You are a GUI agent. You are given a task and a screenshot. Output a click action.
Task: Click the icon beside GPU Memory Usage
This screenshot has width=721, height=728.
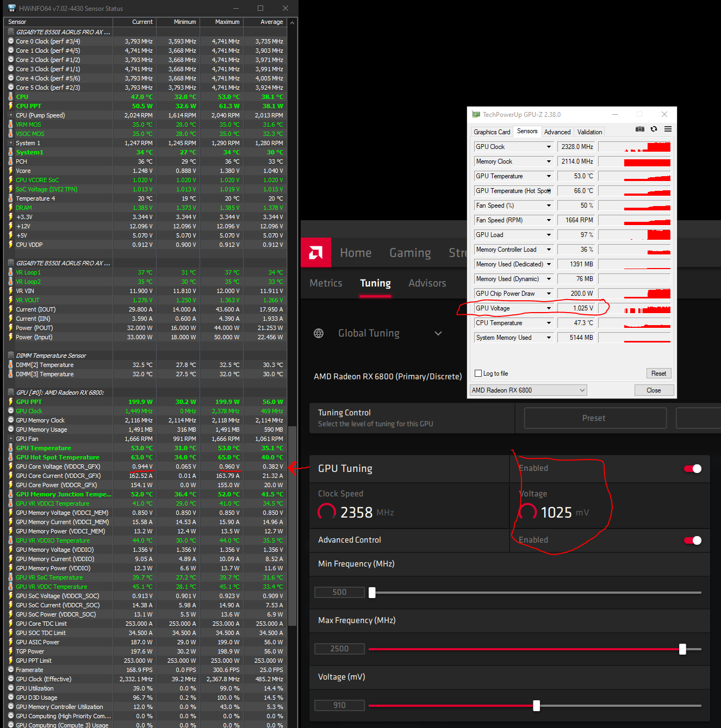point(11,430)
